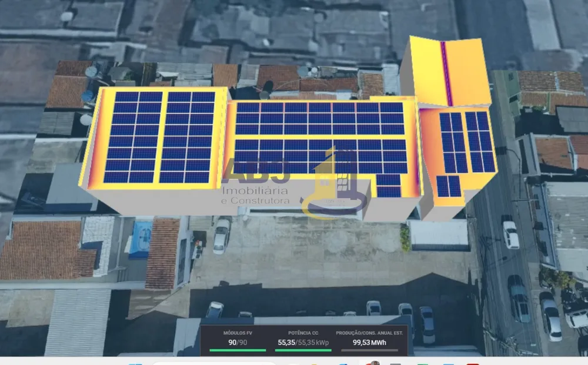
Task: Click the Módulos FV 90/90 value
Action: 238,343
